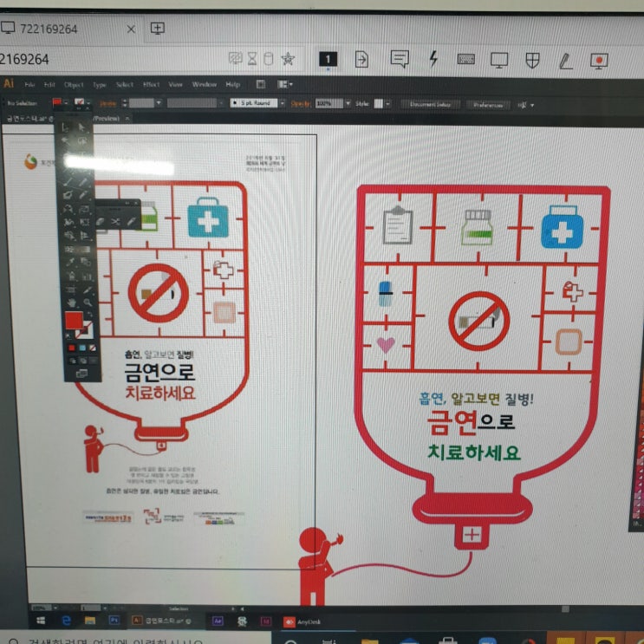Pick the Eraser tool in floating panel
This screenshot has height=644, width=644.
101,221
